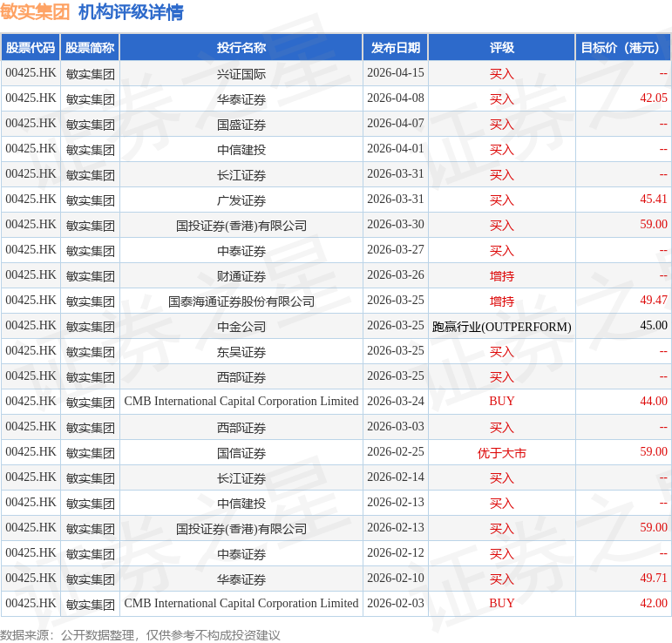Click target price 42.05
This screenshot has width=672, height=643.
pyautogui.click(x=654, y=98)
